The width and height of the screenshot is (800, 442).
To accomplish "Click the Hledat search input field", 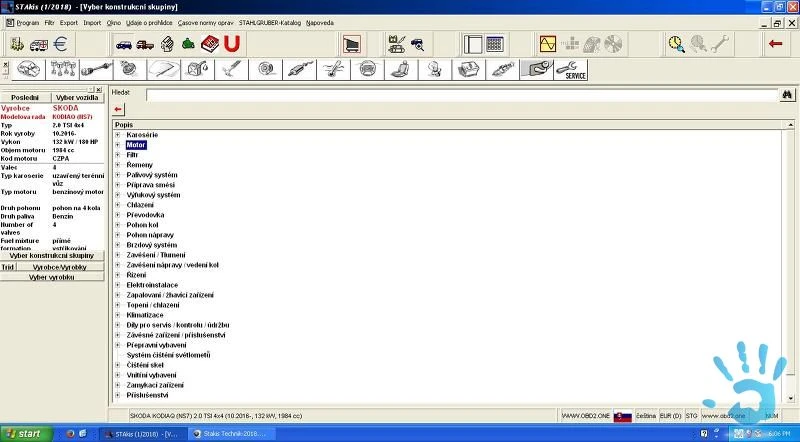I will coord(460,95).
